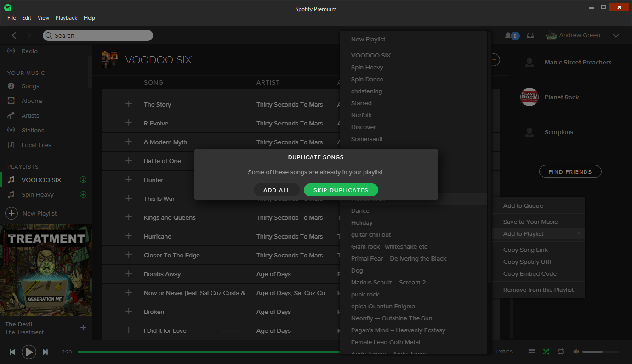
Task: Select Spin Dance in the playlist submenu
Action: pyautogui.click(x=413, y=80)
